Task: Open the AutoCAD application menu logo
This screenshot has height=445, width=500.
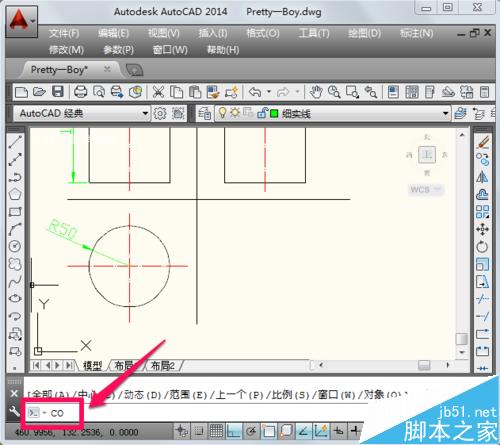Action: coord(21,21)
